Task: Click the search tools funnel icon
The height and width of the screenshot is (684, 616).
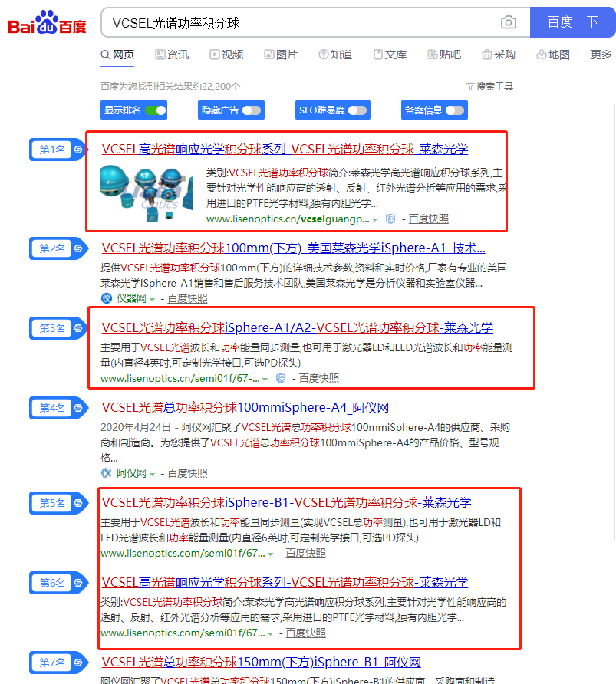Action: (470, 87)
